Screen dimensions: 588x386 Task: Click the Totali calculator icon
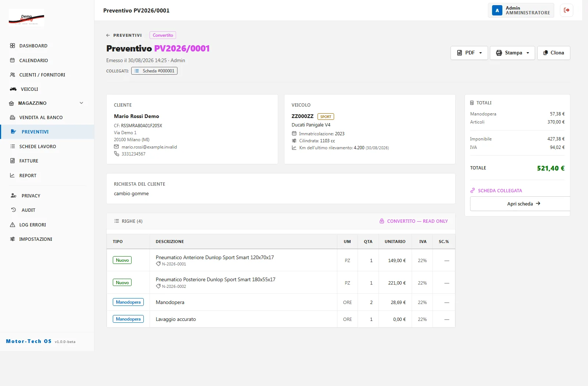point(472,103)
